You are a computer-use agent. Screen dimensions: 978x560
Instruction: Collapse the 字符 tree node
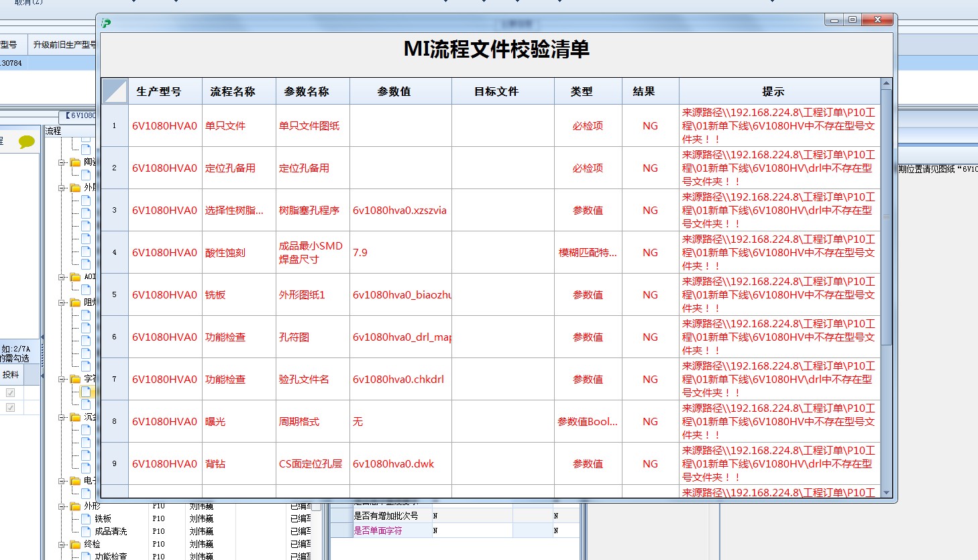coord(62,379)
